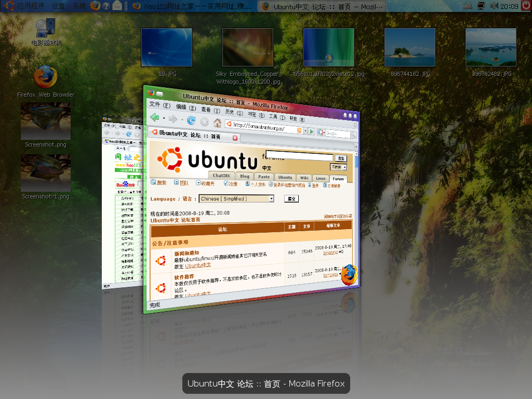
Task: Click the volume speaker icon in the system tray
Action: [494, 6]
